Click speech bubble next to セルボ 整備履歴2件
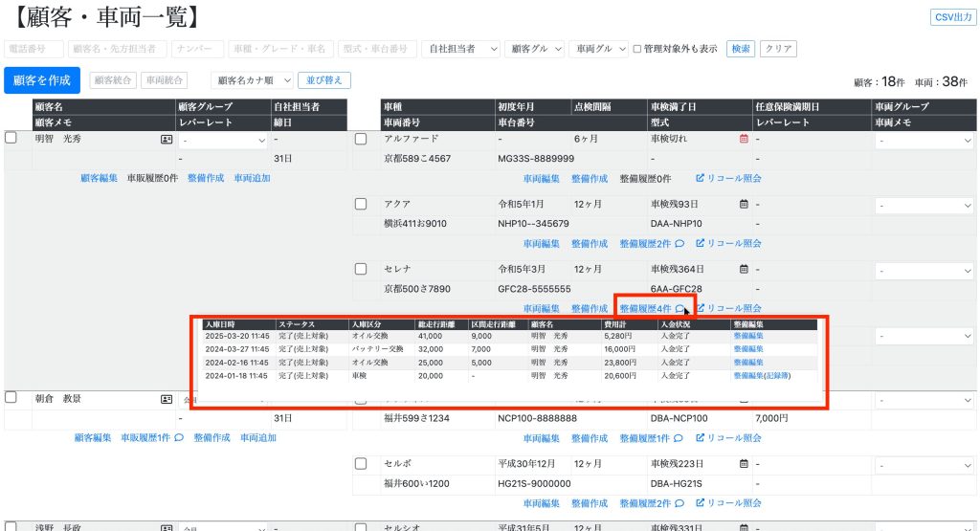The image size is (980, 531). 679,503
